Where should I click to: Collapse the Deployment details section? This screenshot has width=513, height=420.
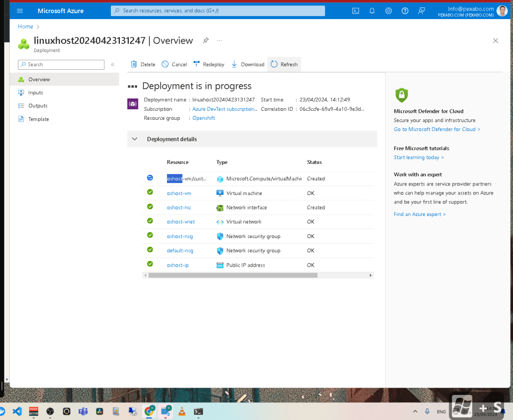[x=134, y=139]
